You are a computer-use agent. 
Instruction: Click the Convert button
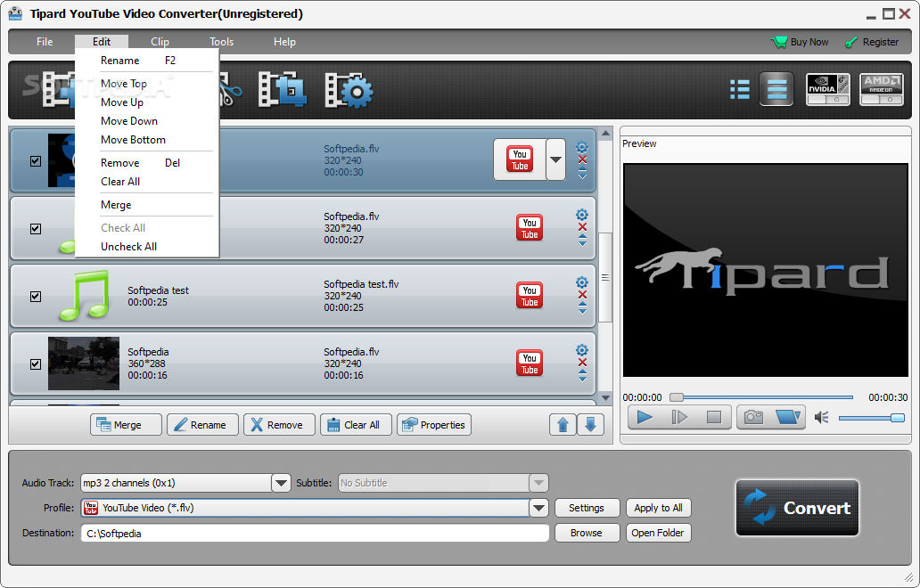point(797,508)
